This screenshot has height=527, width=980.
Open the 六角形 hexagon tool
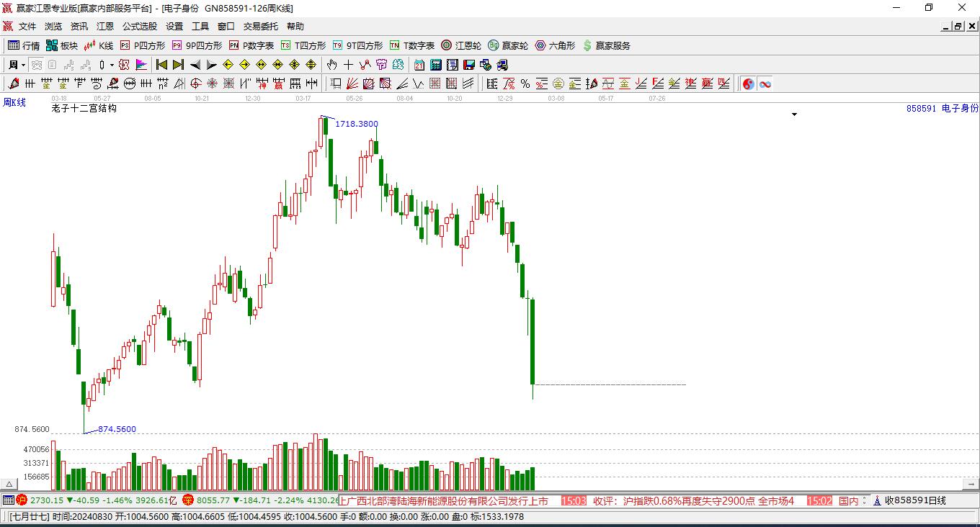click(555, 45)
